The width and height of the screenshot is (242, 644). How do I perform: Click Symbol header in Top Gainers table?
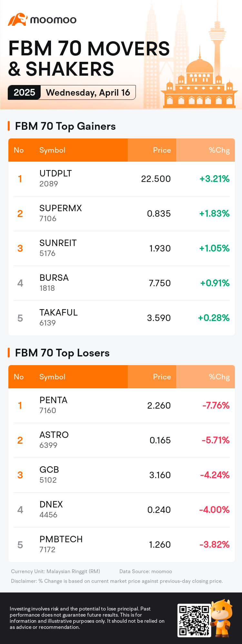(x=52, y=150)
